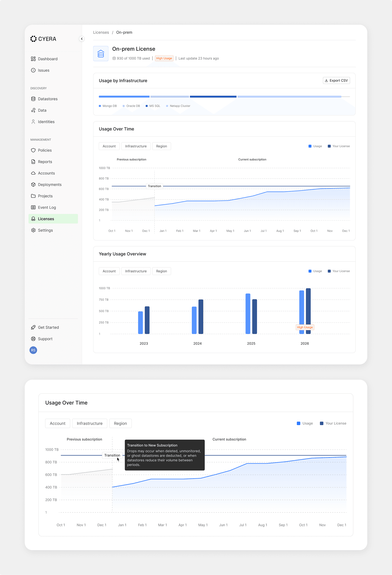The height and width of the screenshot is (575, 392).
Task: Open the Account filter in Usage Over Time
Action: [x=109, y=146]
